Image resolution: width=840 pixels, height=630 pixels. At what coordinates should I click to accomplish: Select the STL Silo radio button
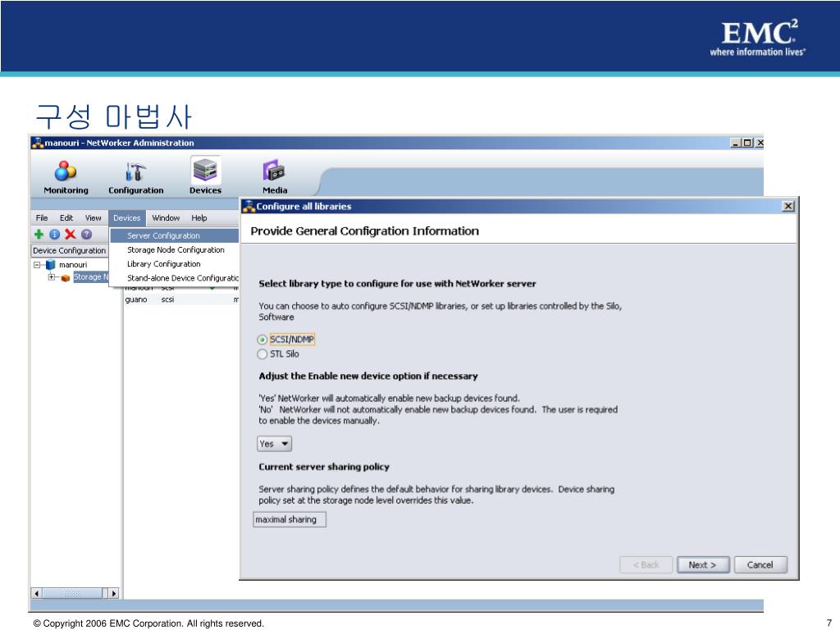point(262,354)
